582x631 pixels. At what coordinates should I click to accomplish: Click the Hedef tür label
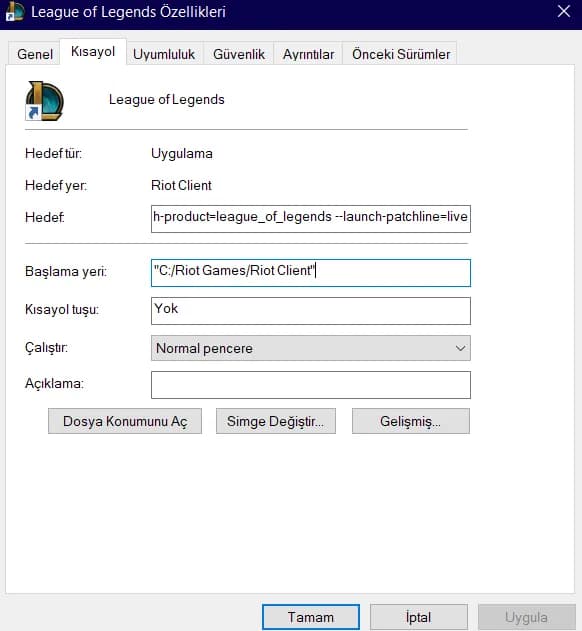[x=54, y=153]
